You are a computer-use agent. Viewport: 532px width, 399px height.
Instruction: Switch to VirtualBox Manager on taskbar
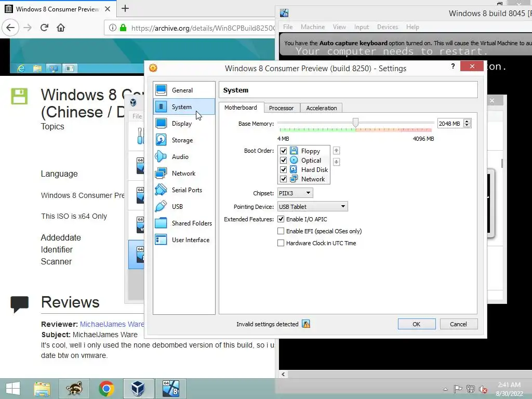click(x=138, y=389)
